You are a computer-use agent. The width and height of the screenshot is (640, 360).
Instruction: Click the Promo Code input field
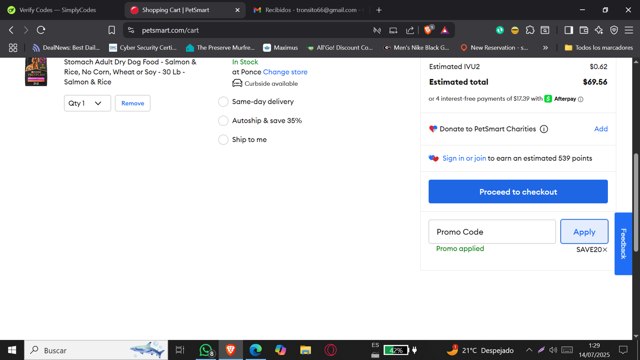[x=492, y=232]
